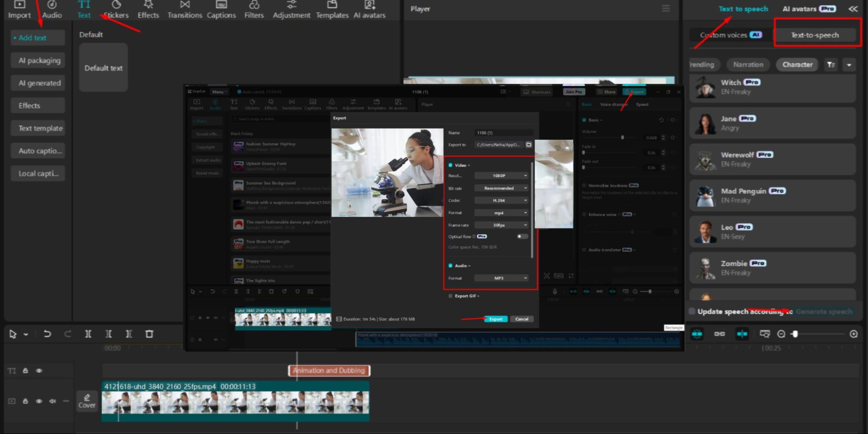Image resolution: width=868 pixels, height=434 pixels.
Task: Toggle Optical flow switch in Export dialog
Action: click(x=522, y=237)
